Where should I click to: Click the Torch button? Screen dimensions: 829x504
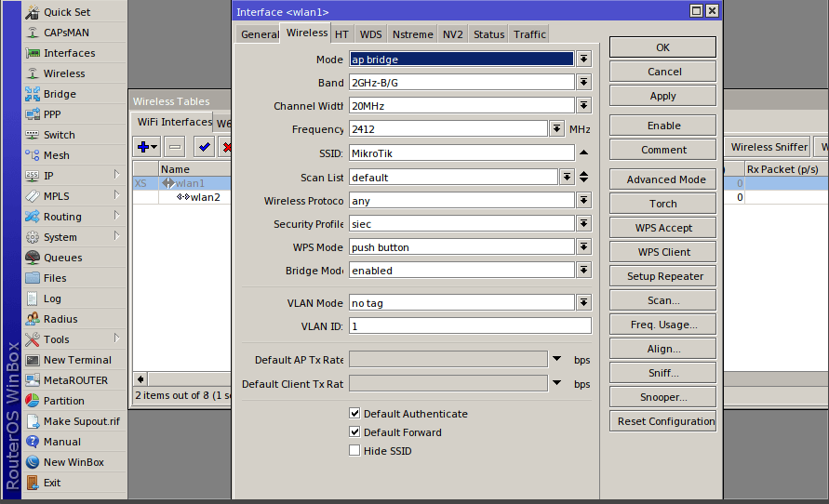coord(662,204)
